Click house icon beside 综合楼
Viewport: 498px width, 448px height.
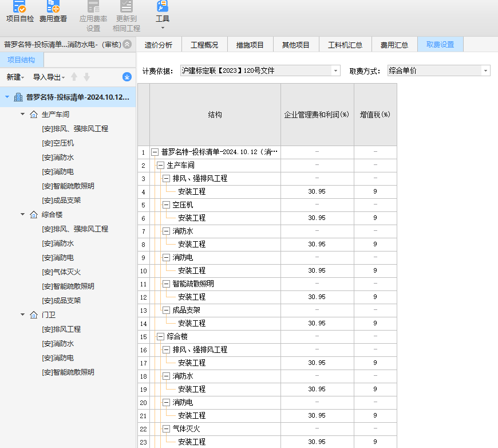34,215
